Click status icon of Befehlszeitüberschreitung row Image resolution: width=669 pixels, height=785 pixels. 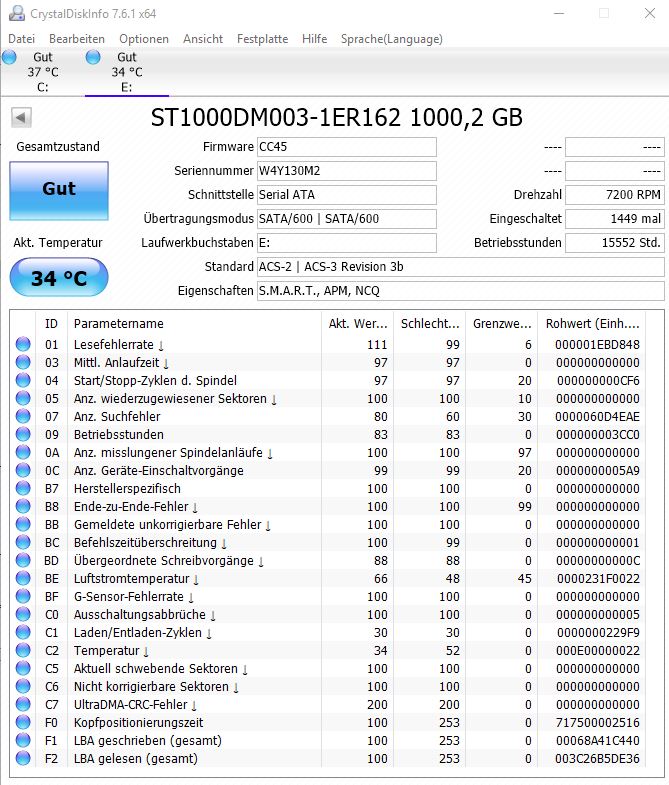[x=23, y=543]
